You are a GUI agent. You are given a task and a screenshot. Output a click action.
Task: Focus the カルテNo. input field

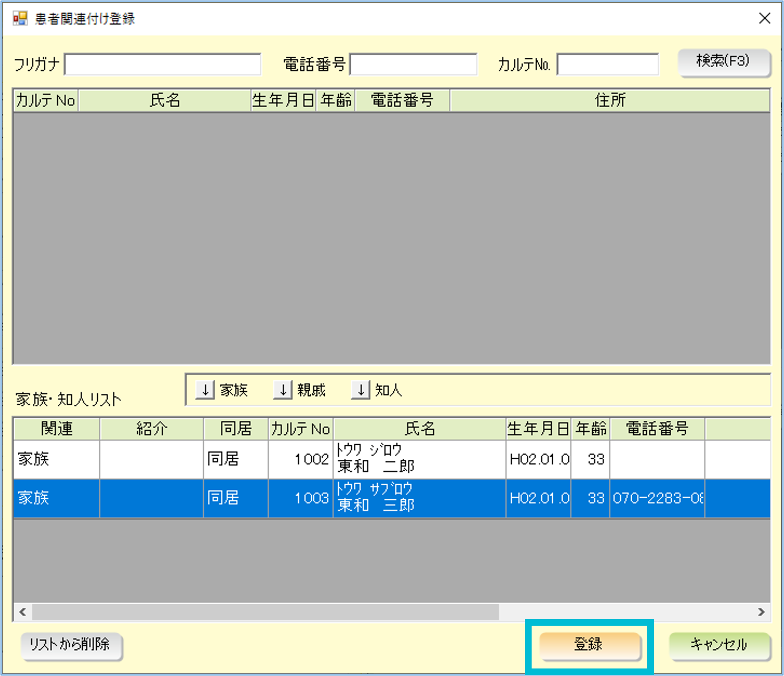click(x=607, y=64)
